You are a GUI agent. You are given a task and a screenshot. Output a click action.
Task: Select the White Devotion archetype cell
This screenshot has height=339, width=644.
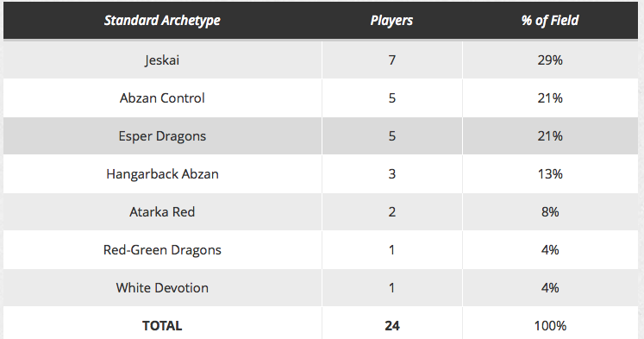[162, 287]
